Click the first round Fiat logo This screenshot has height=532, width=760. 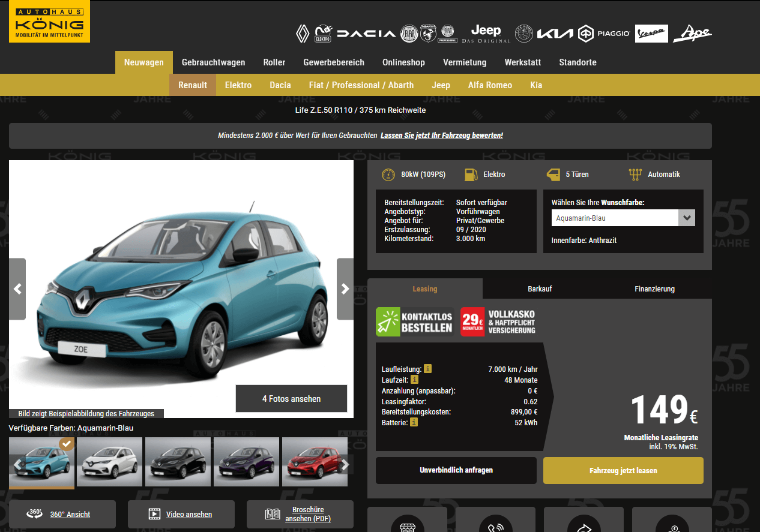409,34
